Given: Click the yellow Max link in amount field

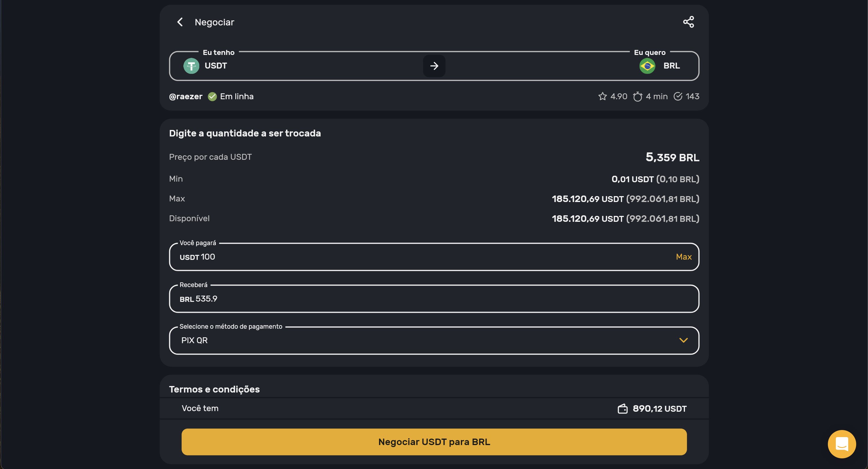Looking at the screenshot, I should [x=683, y=257].
